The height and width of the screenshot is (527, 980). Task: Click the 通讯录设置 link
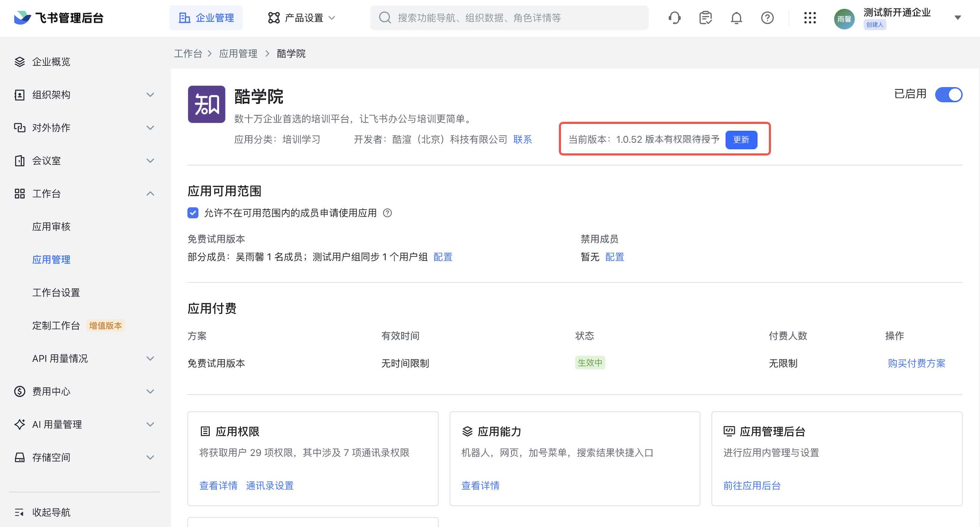point(270,486)
